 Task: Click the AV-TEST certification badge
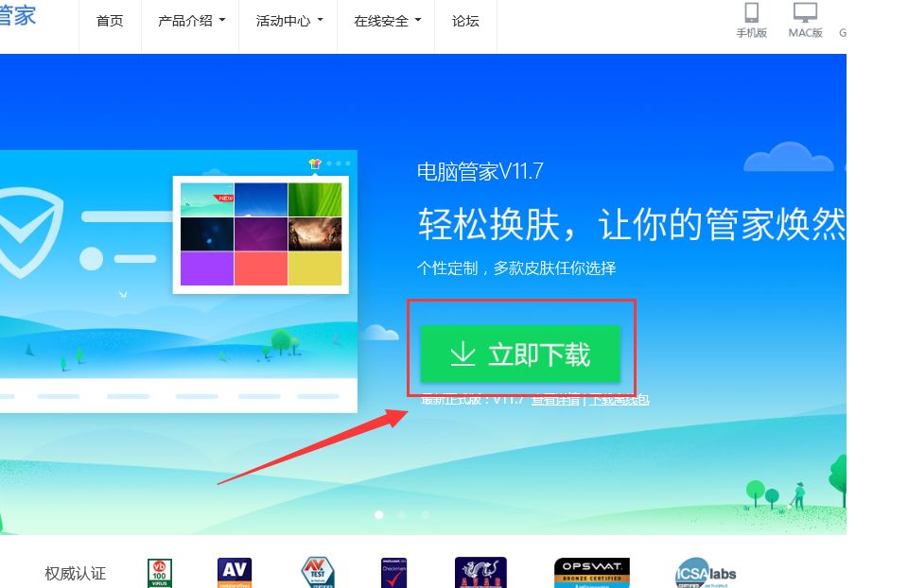coord(318,572)
